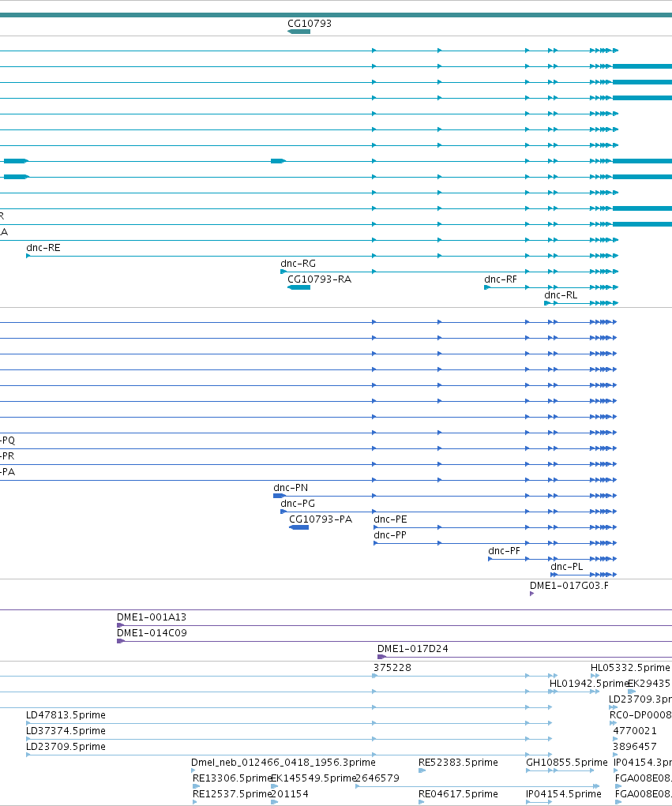Open the LD37374.5prime EST label

pos(66,731)
